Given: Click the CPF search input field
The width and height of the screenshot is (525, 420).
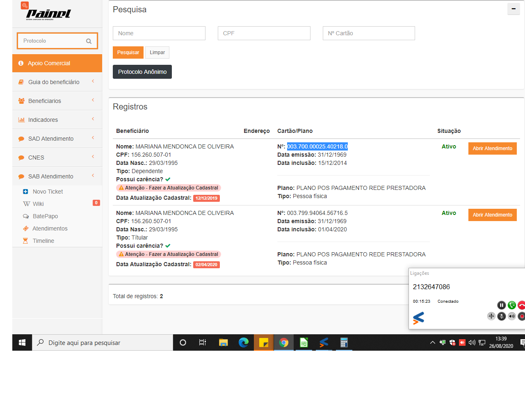Looking at the screenshot, I should point(264,33).
